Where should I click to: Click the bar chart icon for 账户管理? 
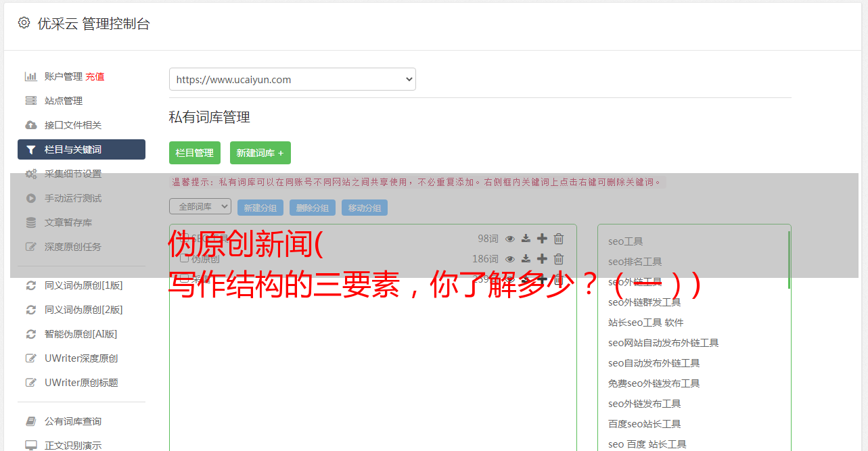point(30,76)
